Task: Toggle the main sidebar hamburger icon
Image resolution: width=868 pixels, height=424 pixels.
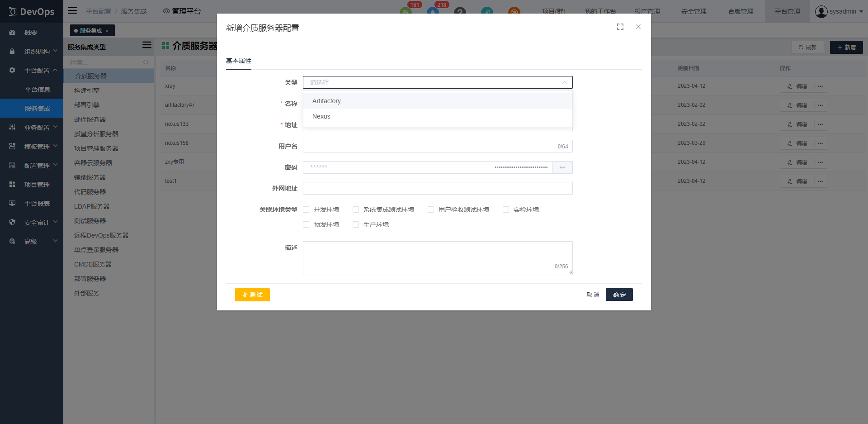Action: (72, 10)
